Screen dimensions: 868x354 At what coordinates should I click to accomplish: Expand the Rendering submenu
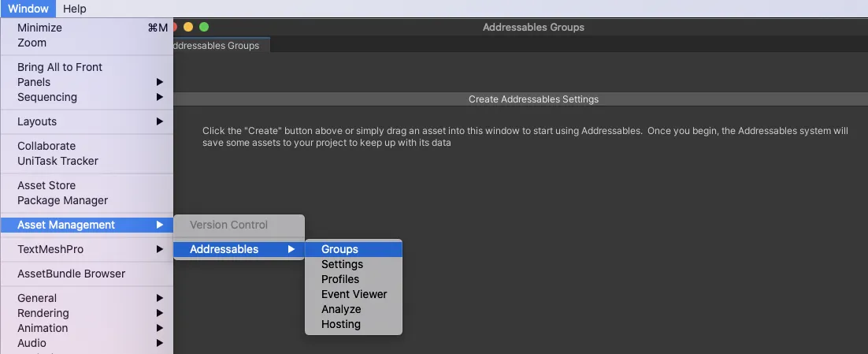point(87,312)
